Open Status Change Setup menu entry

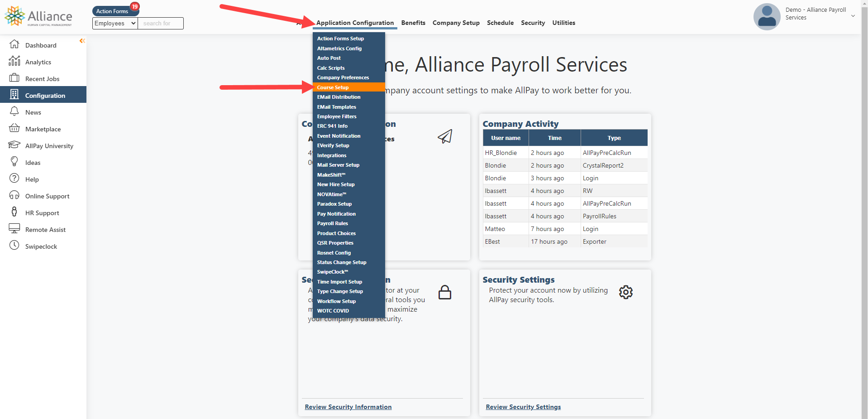click(349, 262)
